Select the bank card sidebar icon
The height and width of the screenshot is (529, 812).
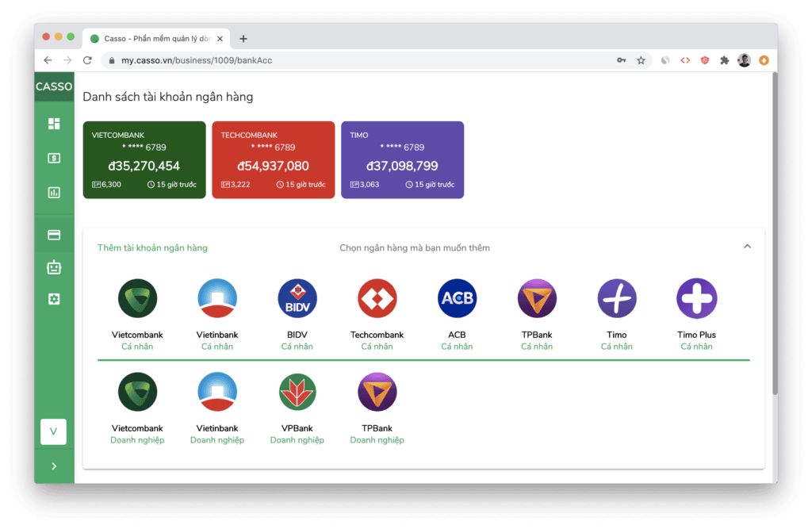(x=54, y=236)
